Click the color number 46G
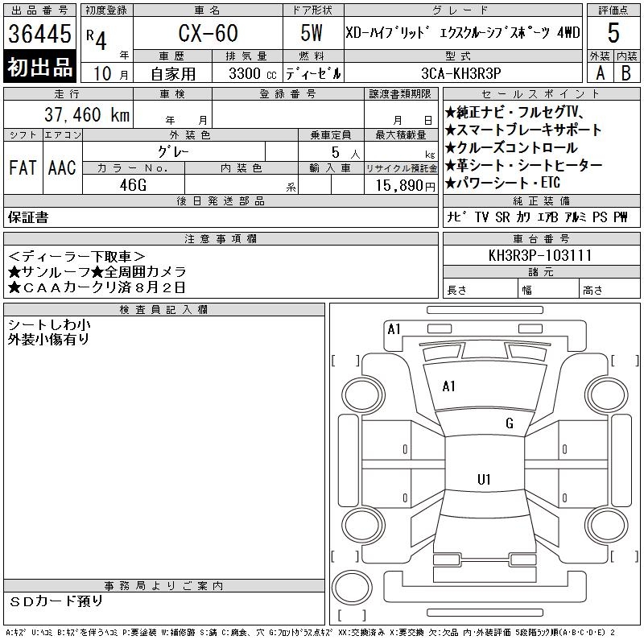644x644 pixels. [x=133, y=185]
